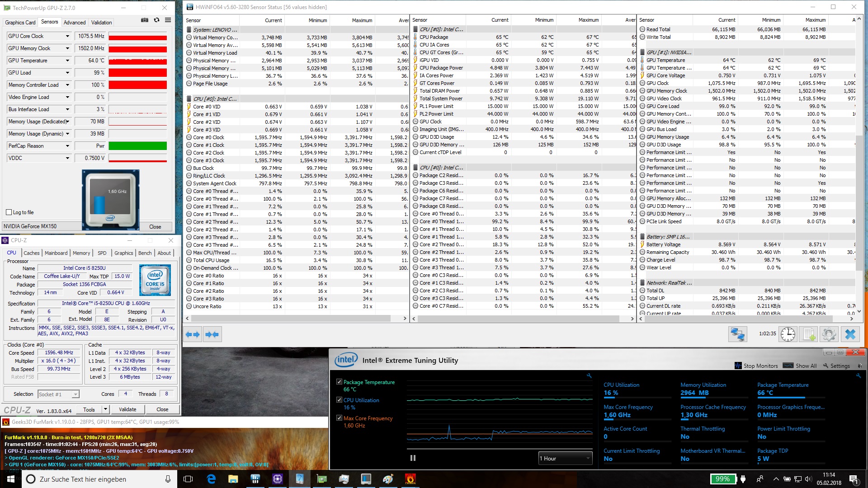Toggle Log to file checkbox in GPU-Z
Viewport: 868px width, 488px height.
(9, 212)
